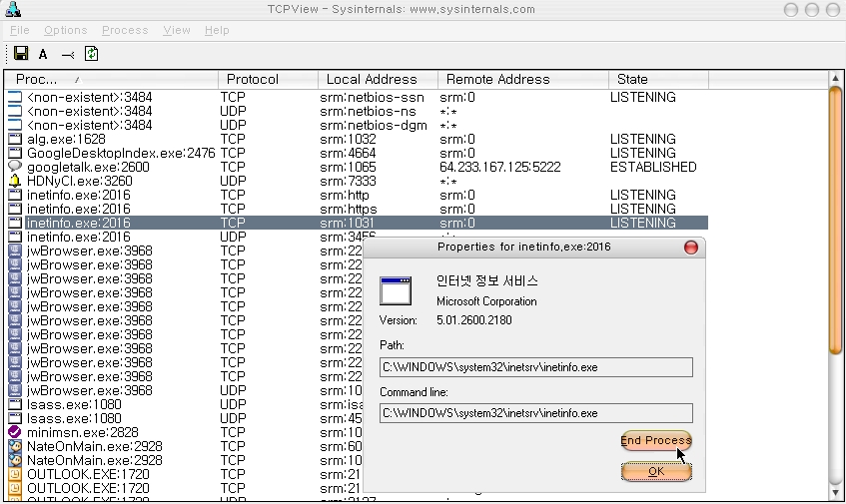
Task: Click the Refresh toolbar icon
Action: click(x=91, y=53)
